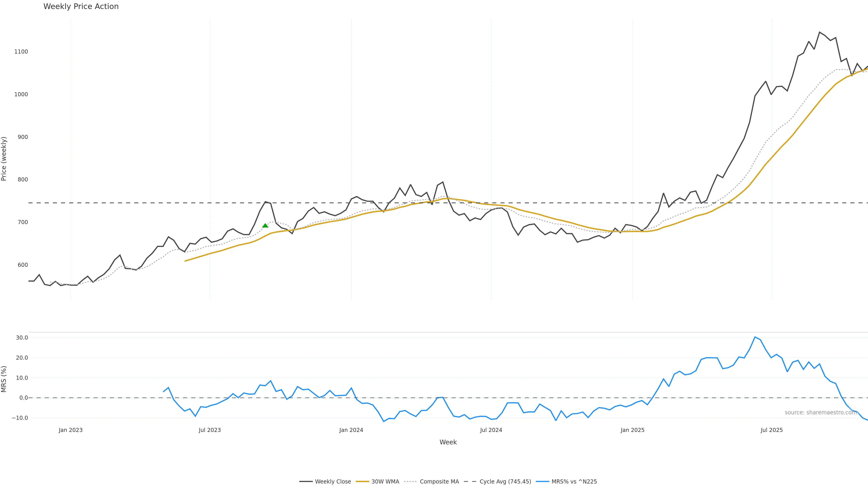Click the −10.0 MRS axis tick label

pyautogui.click(x=20, y=418)
